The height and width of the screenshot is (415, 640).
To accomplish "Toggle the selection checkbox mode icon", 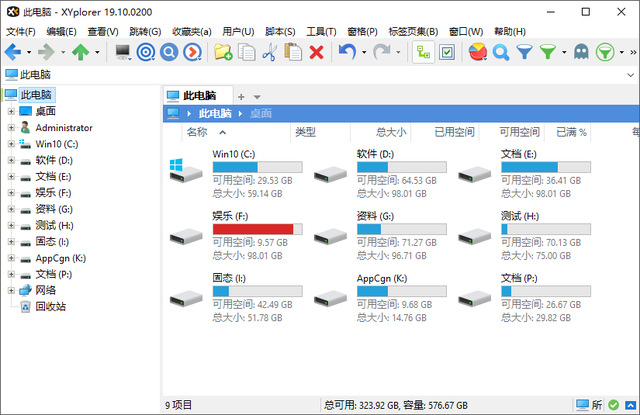I will tap(447, 52).
